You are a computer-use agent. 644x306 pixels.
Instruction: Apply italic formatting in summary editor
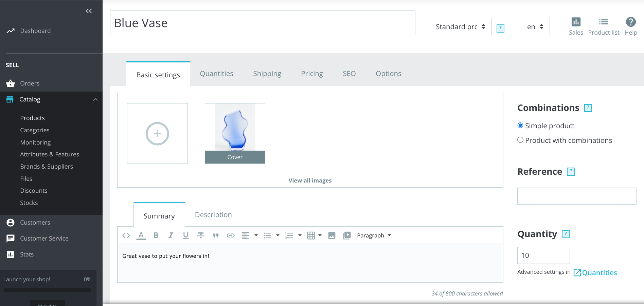(x=171, y=235)
